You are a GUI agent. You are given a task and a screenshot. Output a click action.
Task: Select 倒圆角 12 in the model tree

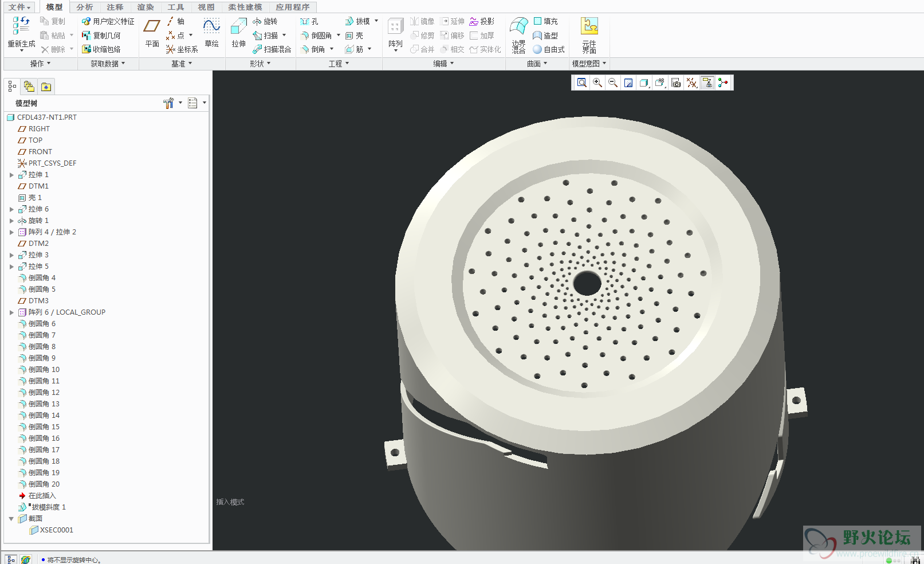[44, 393]
